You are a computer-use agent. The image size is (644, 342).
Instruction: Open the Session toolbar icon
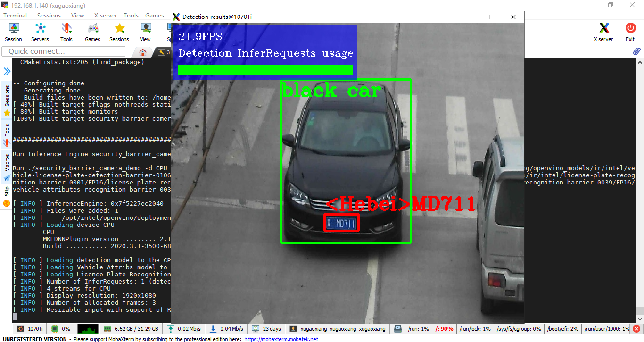(14, 32)
